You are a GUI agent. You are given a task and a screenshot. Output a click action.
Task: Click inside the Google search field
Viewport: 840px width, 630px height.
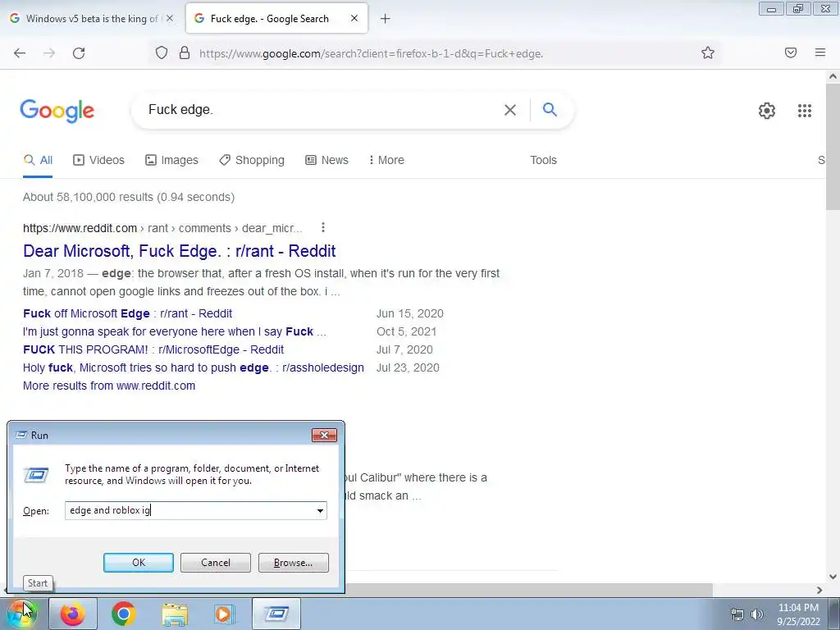click(x=322, y=110)
